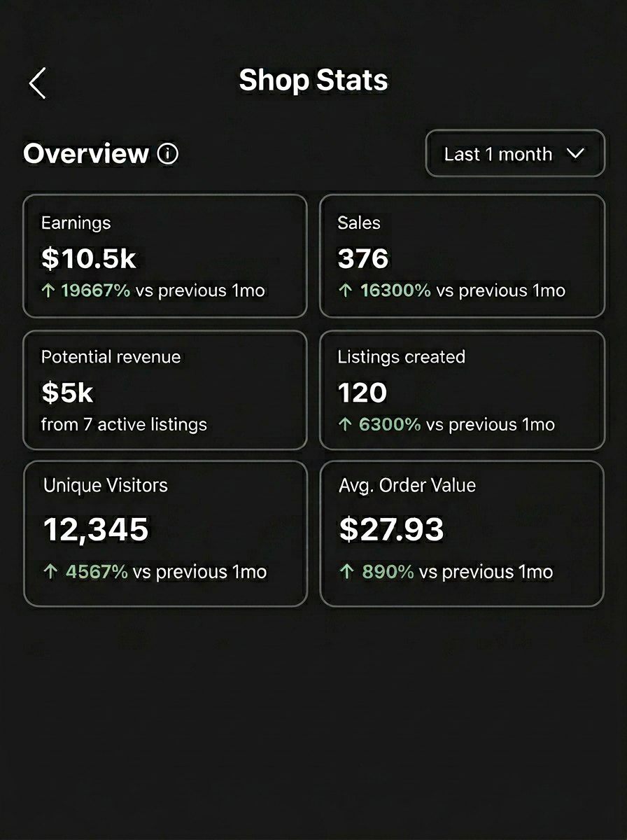Tap the Shop Stats title header
The width and height of the screenshot is (627, 840).
point(313,80)
